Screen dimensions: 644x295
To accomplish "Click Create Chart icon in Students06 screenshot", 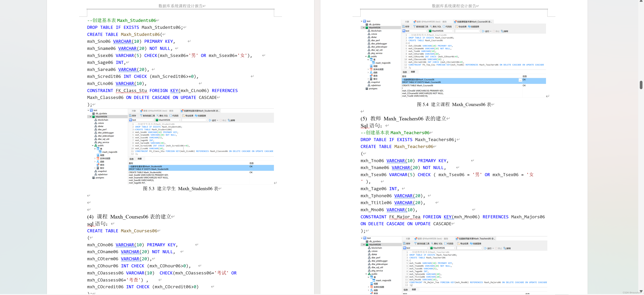I will point(196,116).
